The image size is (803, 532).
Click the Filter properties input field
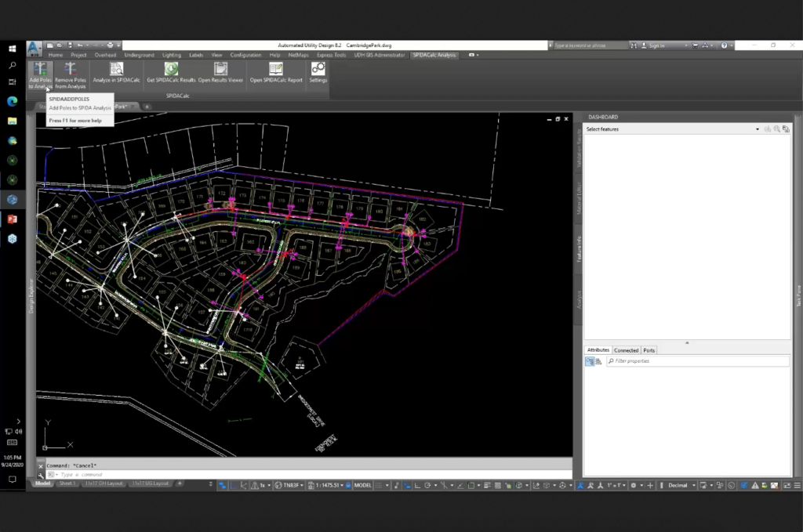tap(698, 361)
